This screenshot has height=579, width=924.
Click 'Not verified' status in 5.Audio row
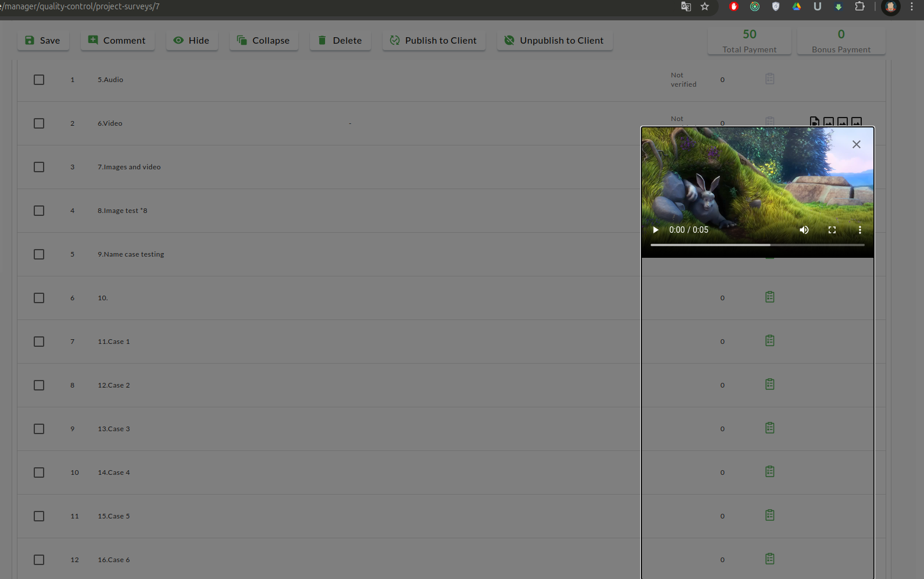tap(683, 80)
